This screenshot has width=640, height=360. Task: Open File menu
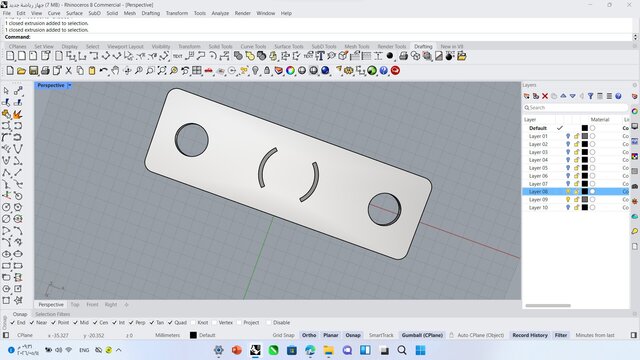coord(7,13)
